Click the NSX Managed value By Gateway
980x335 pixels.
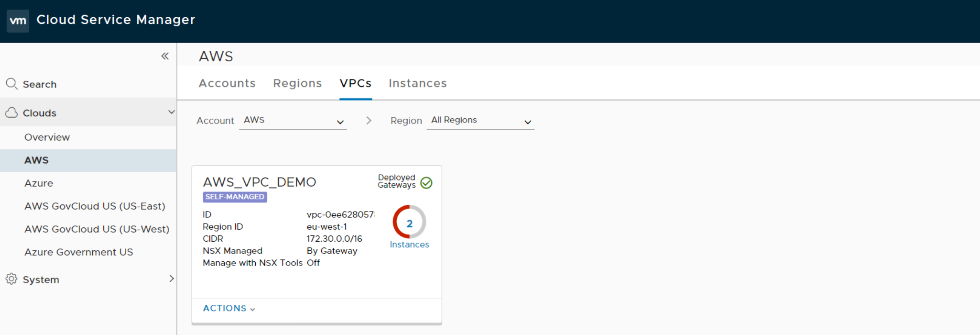(332, 251)
